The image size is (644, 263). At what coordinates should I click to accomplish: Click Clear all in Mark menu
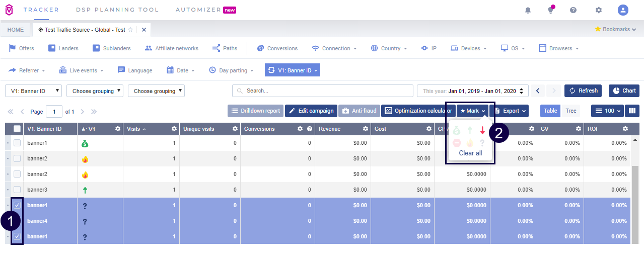pos(470,153)
